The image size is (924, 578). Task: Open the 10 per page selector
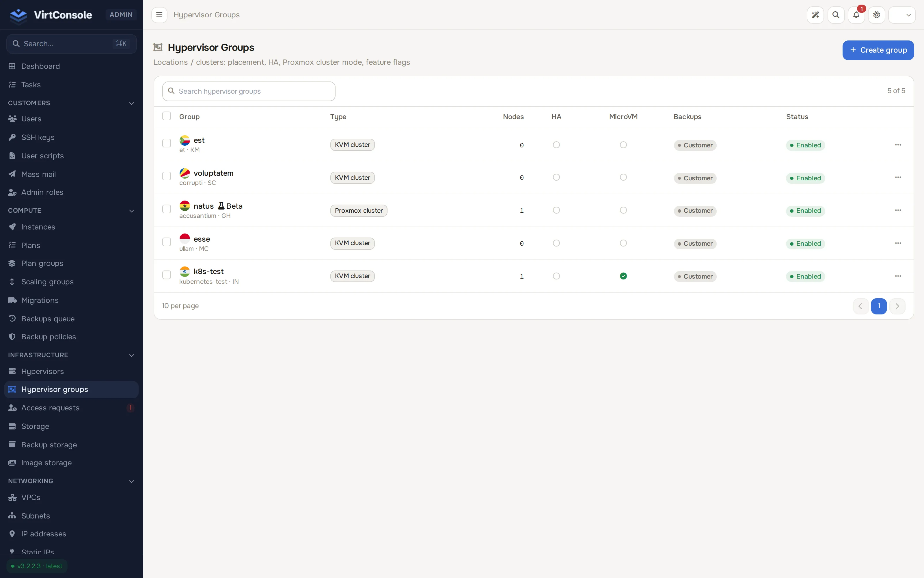[x=180, y=306]
